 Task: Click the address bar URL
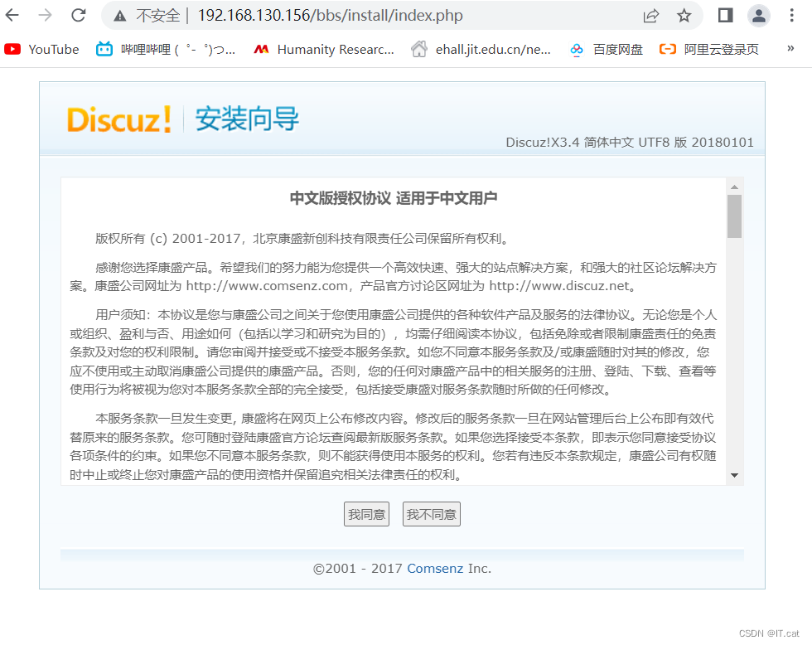click(331, 16)
